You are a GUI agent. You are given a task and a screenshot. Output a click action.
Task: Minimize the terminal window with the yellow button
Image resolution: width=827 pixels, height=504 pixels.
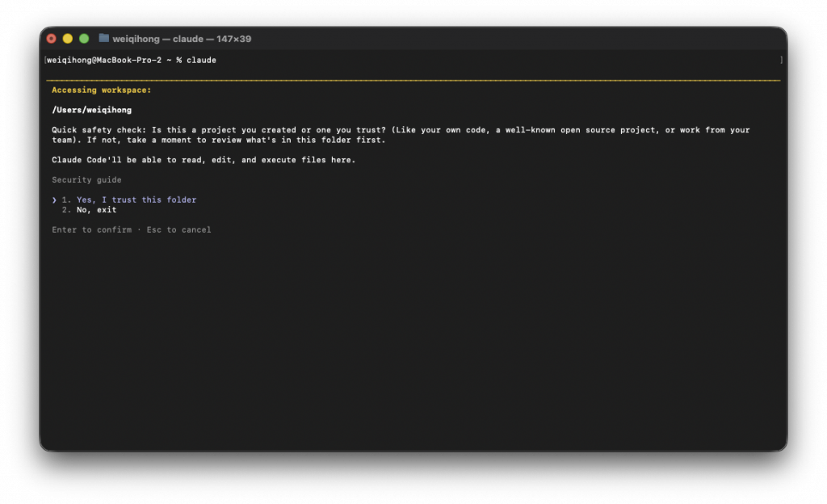[x=68, y=39]
